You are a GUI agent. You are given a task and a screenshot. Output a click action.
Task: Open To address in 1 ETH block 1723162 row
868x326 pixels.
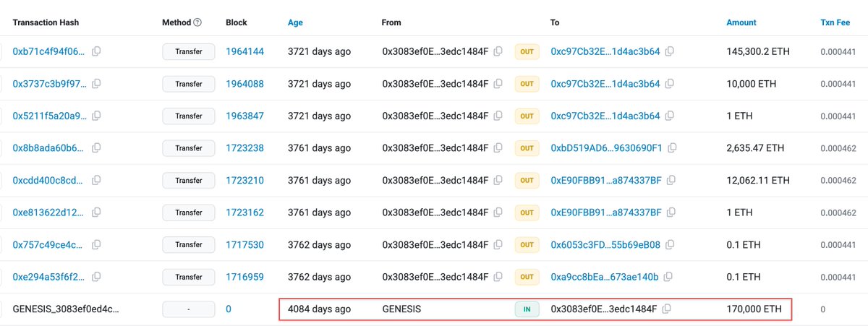tap(606, 213)
